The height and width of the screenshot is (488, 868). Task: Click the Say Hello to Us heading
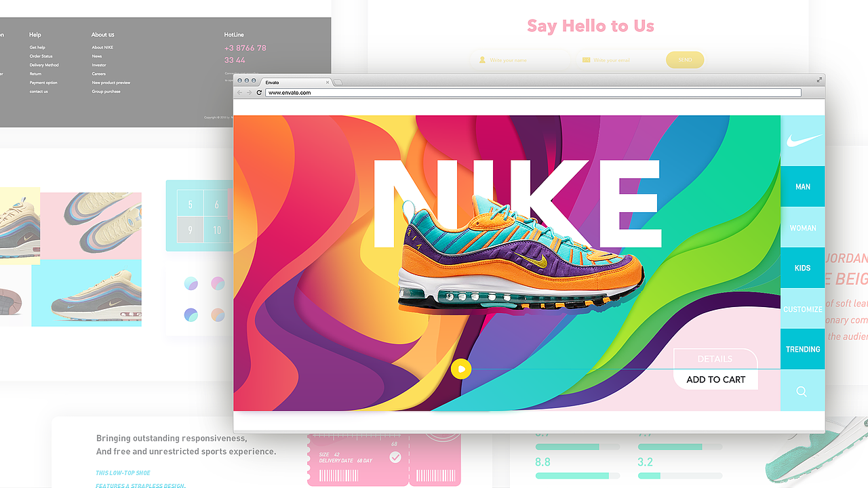pos(591,26)
